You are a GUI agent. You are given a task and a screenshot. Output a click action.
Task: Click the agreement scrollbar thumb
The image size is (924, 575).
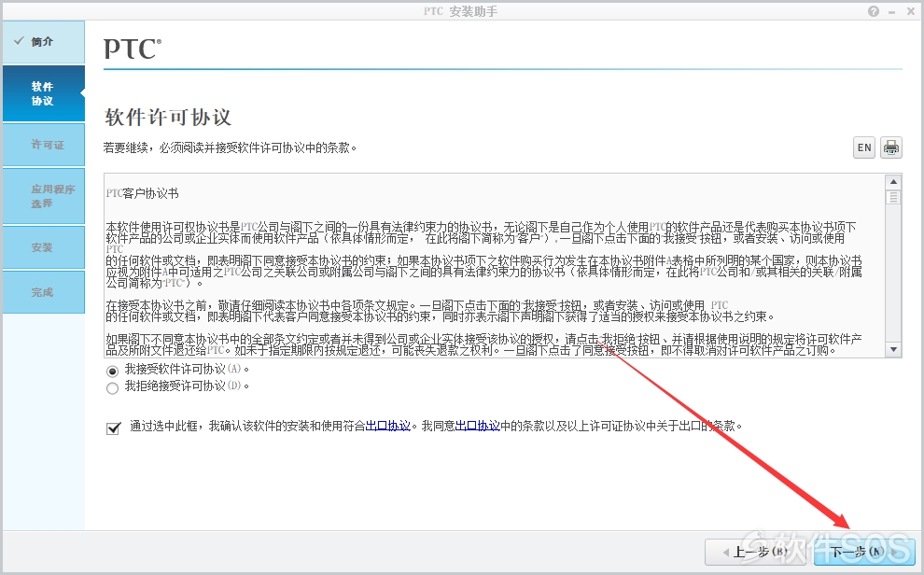click(x=893, y=197)
